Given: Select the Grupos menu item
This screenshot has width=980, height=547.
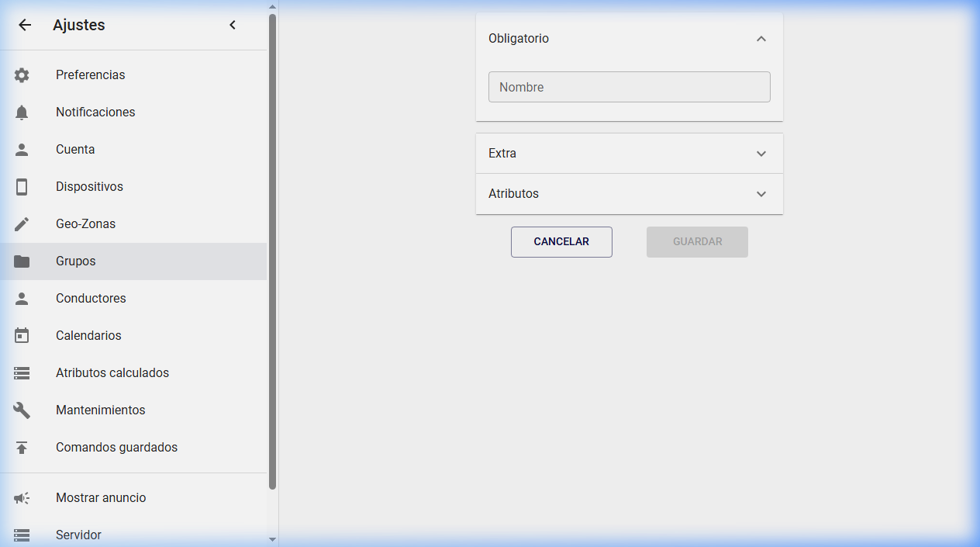Looking at the screenshot, I should [133, 261].
